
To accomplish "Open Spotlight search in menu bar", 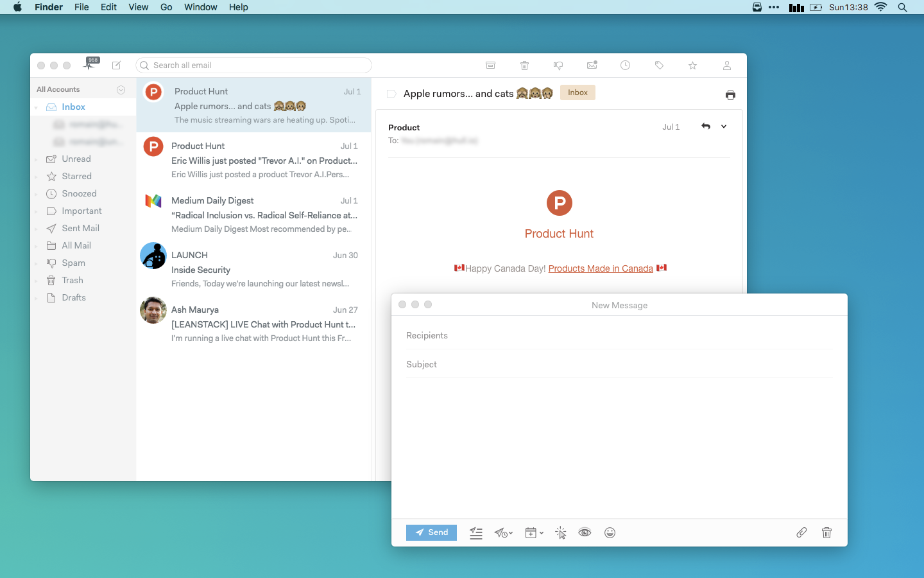I will coord(902,7).
